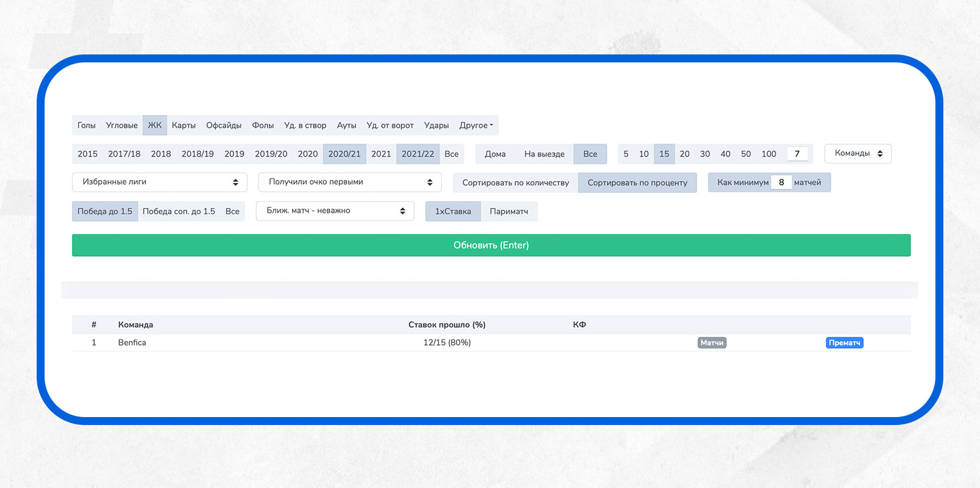Set last matches count to 20
The height and width of the screenshot is (488, 980).
coord(684,154)
